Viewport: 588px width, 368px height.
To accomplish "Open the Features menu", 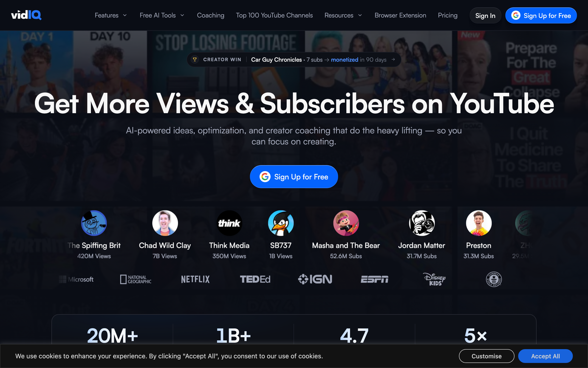I will point(111,15).
